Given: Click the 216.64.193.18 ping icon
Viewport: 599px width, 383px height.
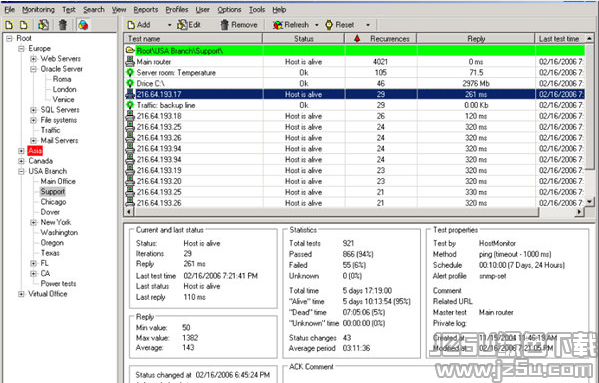Looking at the screenshot, I should click(130, 116).
